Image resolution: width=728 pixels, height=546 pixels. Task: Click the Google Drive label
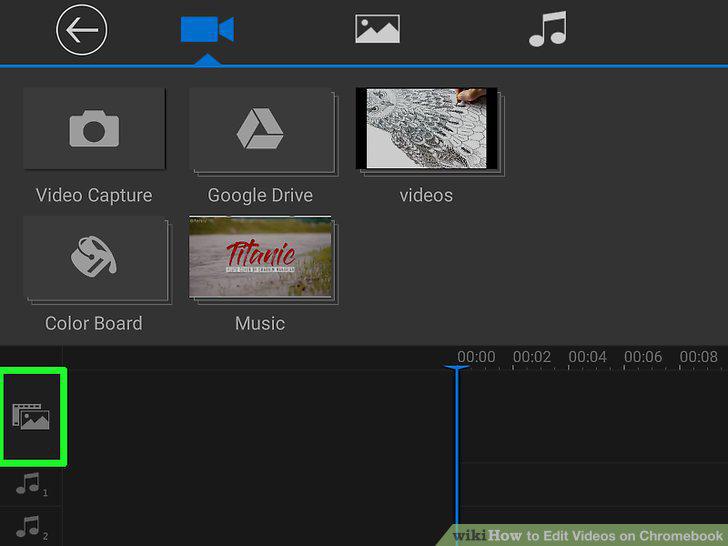tap(260, 195)
